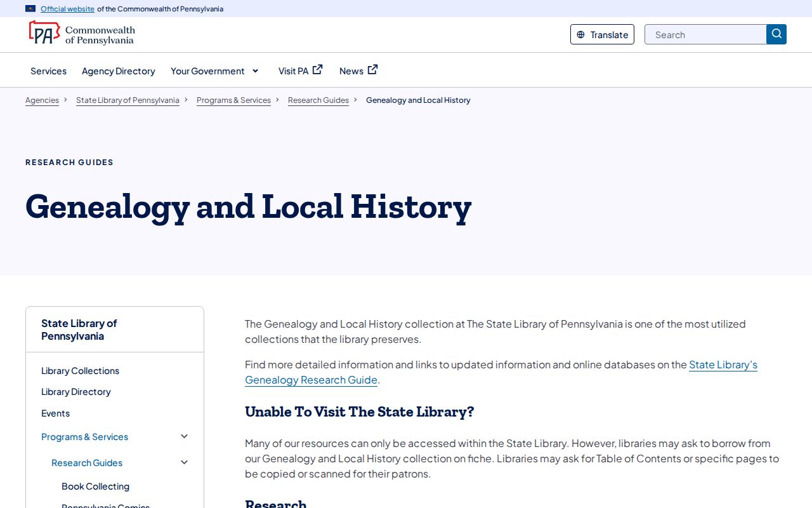Collapse the Research Guides sidebar chevron
This screenshot has height=508, width=812.
pyautogui.click(x=185, y=462)
